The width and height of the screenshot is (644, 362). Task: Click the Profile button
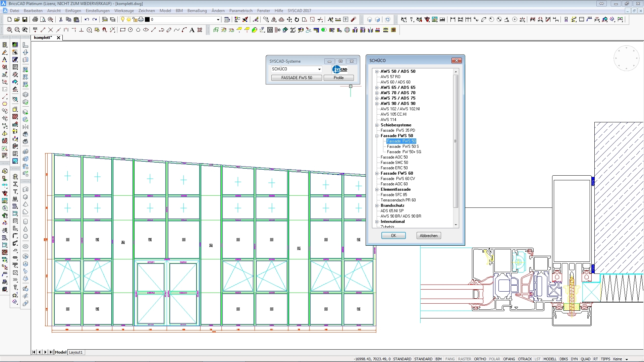(x=338, y=78)
